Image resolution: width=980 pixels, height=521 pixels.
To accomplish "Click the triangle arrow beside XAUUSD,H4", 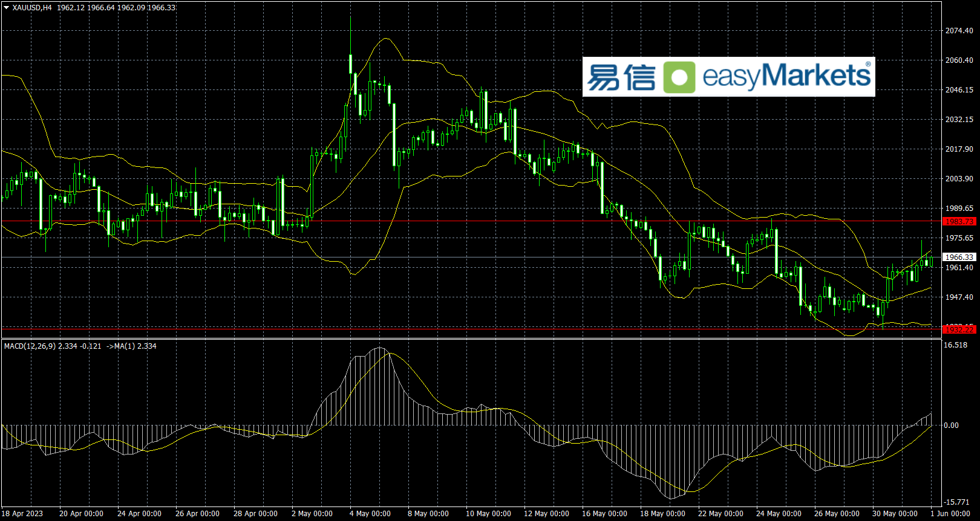I will coord(7,8).
